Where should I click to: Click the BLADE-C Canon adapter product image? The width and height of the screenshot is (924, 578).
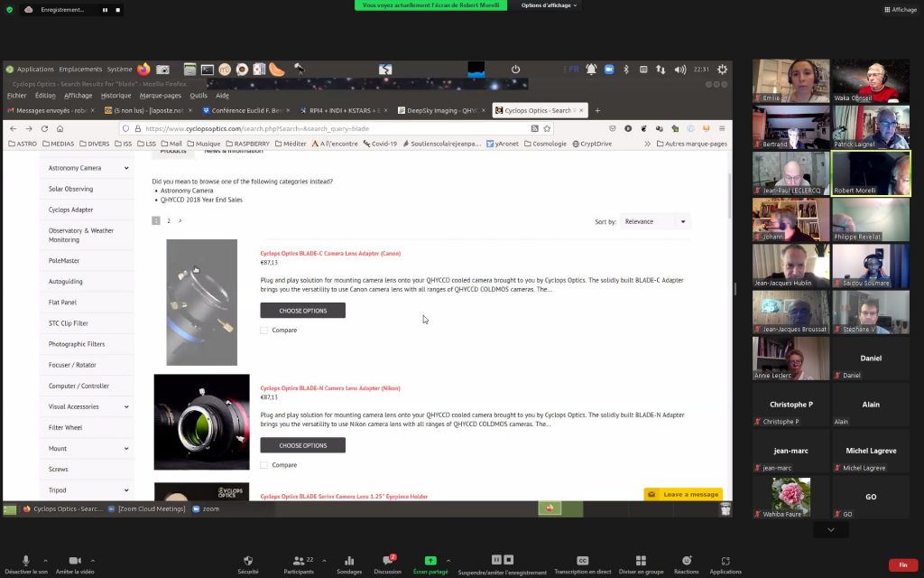(201, 302)
